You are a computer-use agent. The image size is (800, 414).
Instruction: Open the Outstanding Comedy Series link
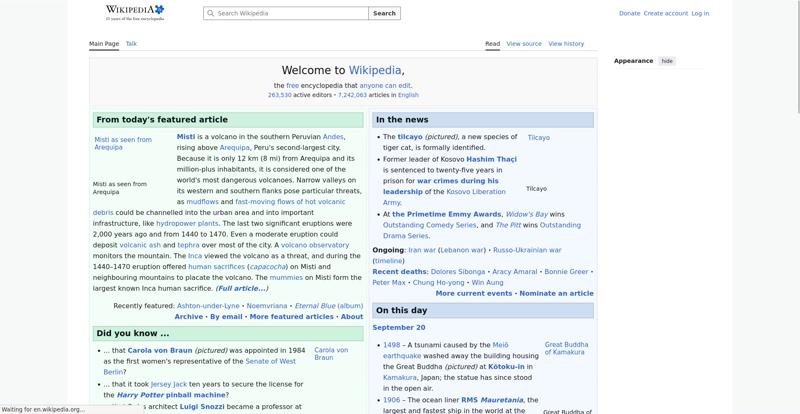430,225
